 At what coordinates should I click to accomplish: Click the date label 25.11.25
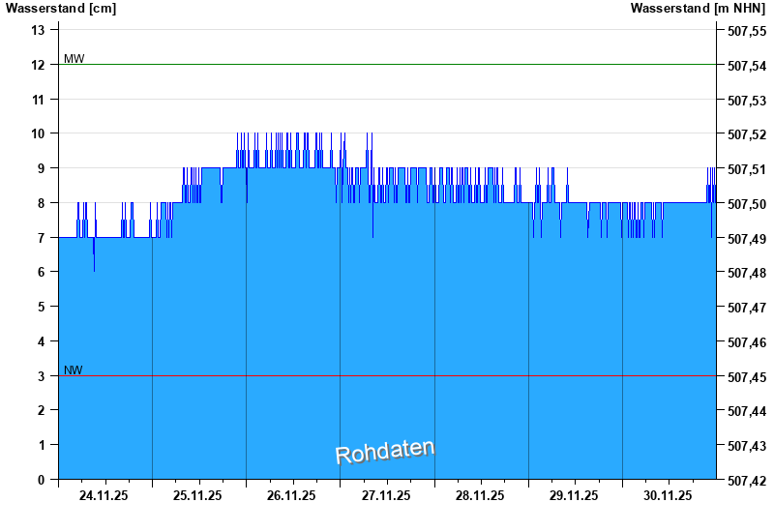pyautogui.click(x=197, y=495)
